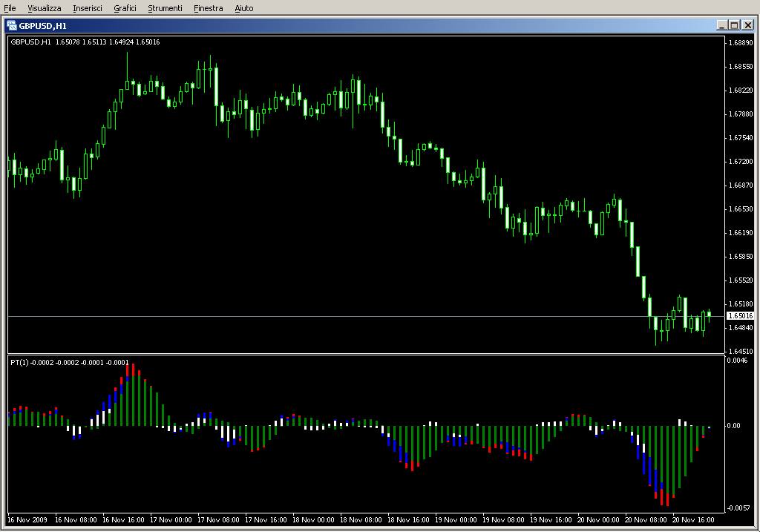Click the -0.0057 indicator scale label
Screen dimensions: 760x532
point(738,508)
